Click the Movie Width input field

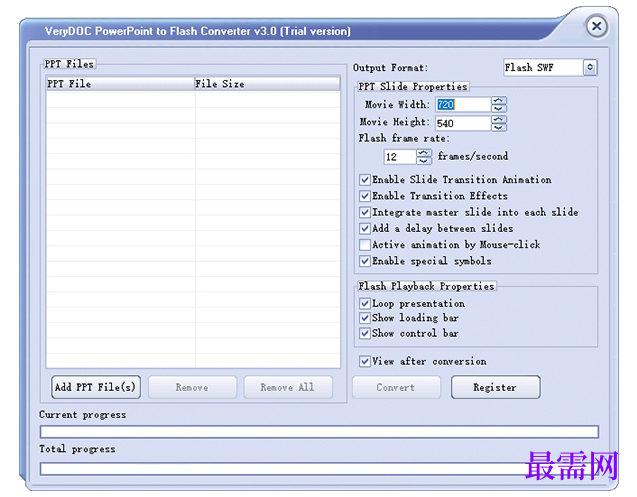point(463,105)
